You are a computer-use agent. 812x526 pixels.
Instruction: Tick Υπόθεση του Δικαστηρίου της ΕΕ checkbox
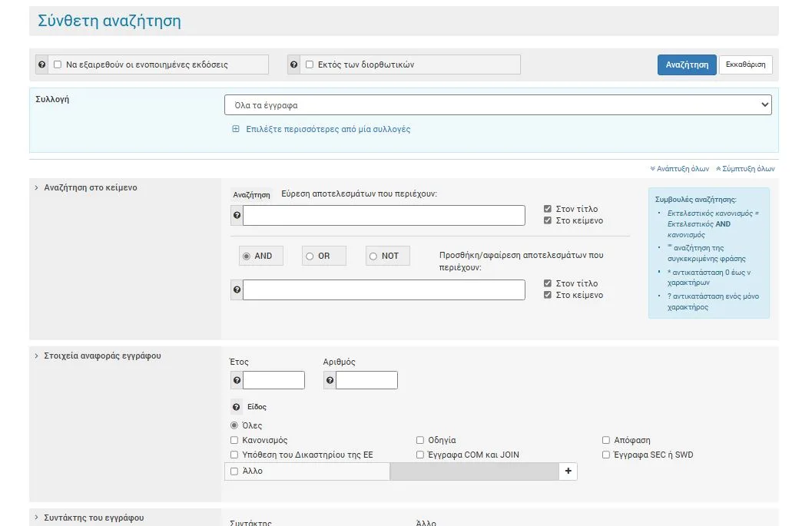tap(234, 455)
